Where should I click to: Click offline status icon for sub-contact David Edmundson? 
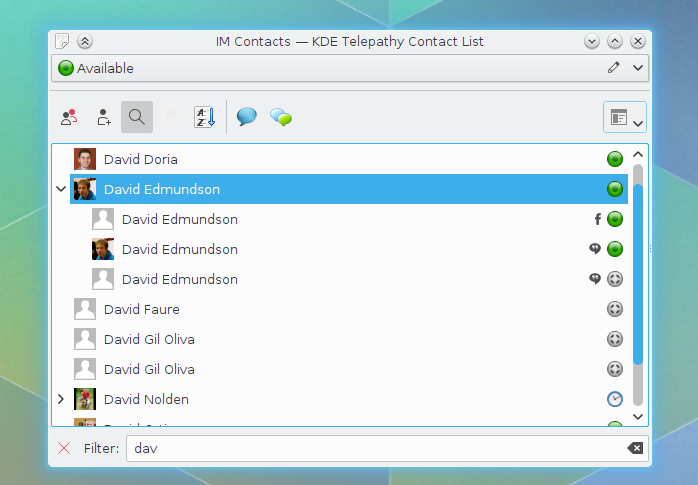615,279
